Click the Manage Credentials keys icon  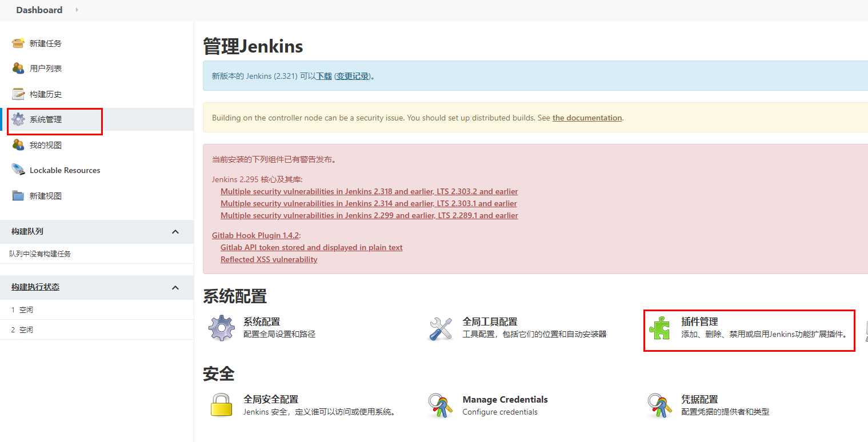[x=441, y=405]
